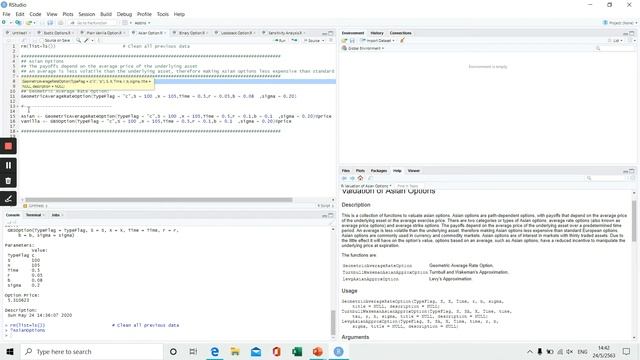This screenshot has height=360, width=640.
Task: Stop the screen recording with the red button
Action: click(8, 146)
